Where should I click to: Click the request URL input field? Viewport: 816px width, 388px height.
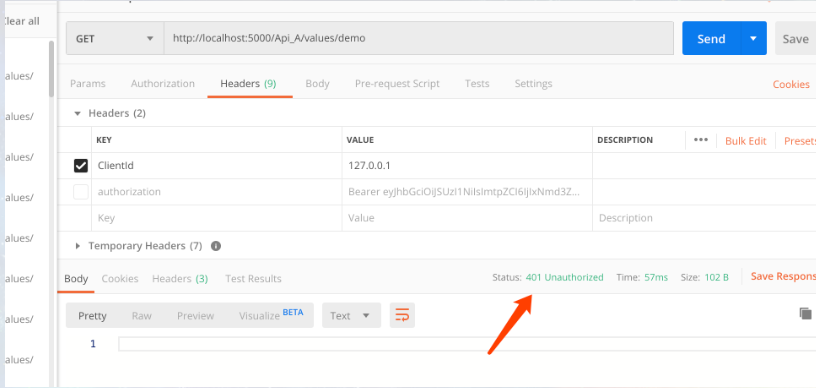[419, 38]
